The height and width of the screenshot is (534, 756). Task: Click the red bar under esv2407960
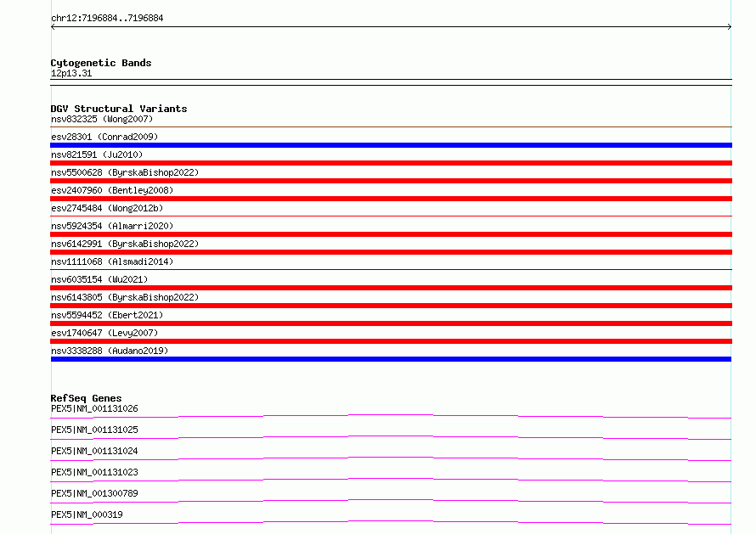[391, 199]
